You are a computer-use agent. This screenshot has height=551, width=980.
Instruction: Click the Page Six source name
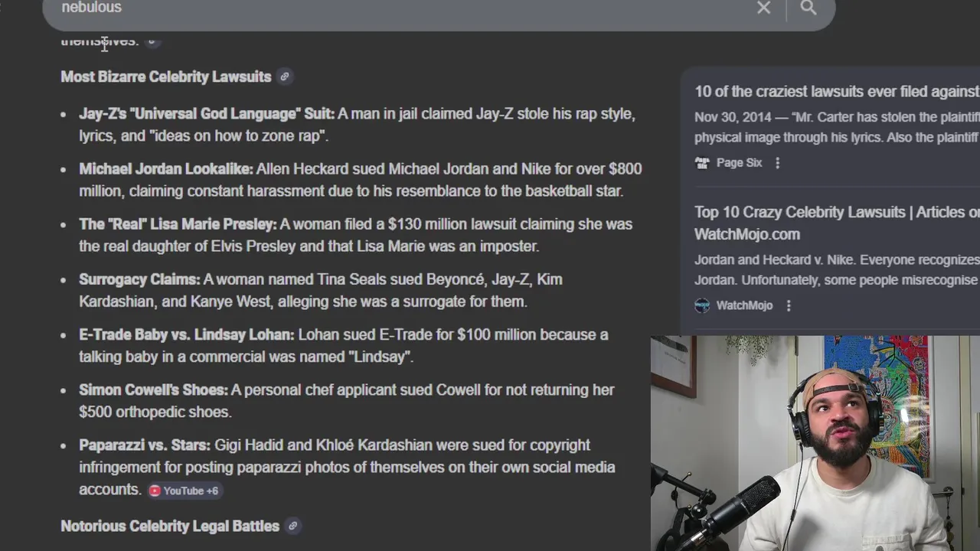click(739, 163)
